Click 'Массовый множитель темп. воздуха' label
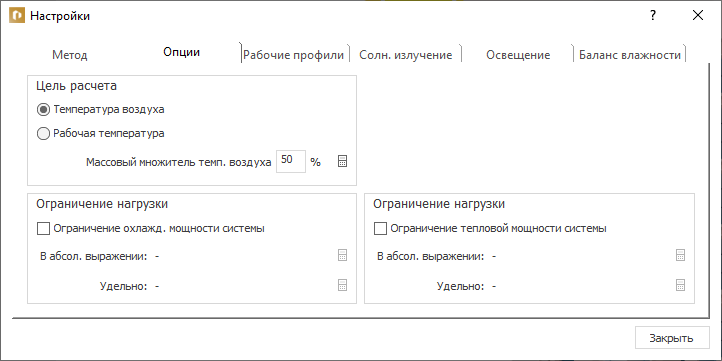Screen dimensions: 722x361 [x=179, y=163]
